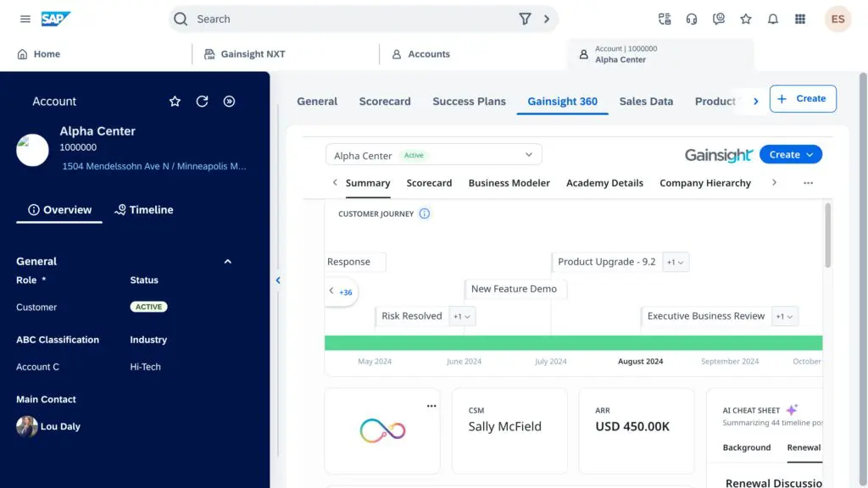Viewport: 868px width, 488px height.
Task: Expand the Product Upgrade +1 dropdown
Action: coord(676,263)
